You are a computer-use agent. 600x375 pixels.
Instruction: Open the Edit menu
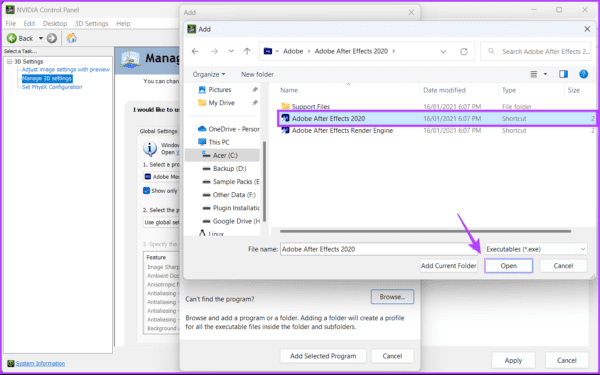tap(29, 23)
